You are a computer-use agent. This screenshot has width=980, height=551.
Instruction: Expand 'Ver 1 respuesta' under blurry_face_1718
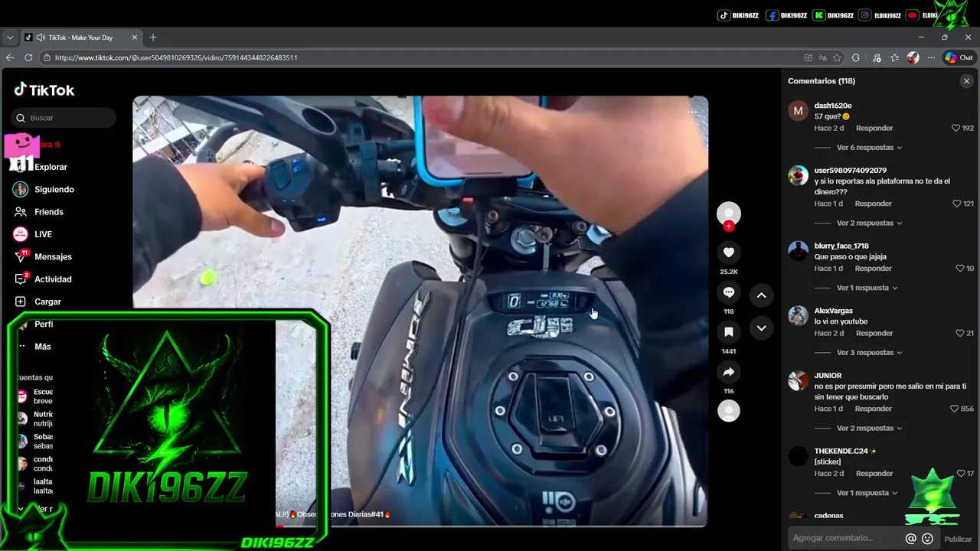867,288
